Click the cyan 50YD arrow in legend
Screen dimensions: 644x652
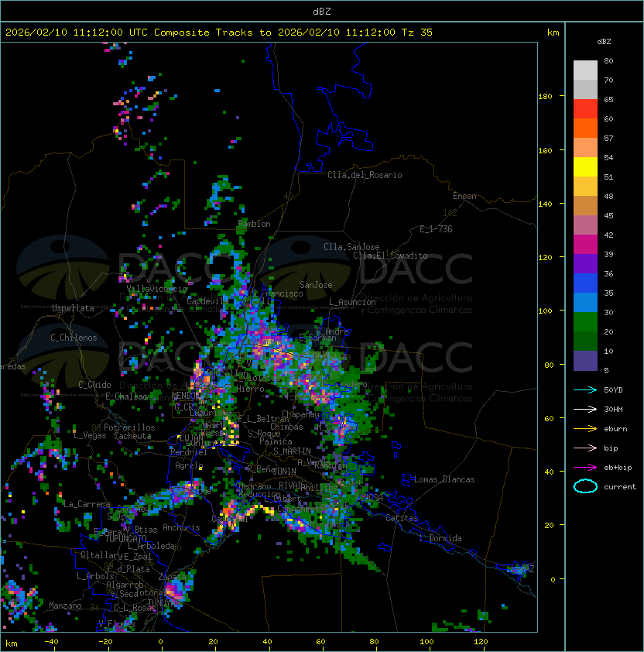click(585, 390)
